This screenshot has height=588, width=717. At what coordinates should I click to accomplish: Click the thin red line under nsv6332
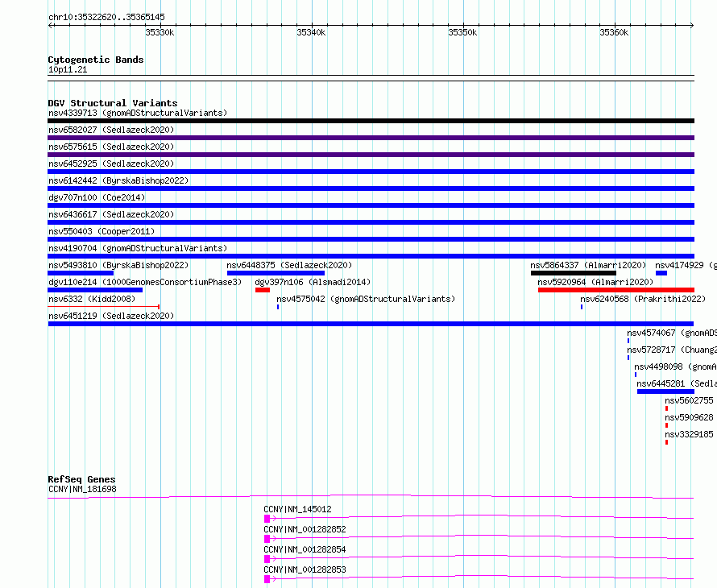tap(103, 307)
